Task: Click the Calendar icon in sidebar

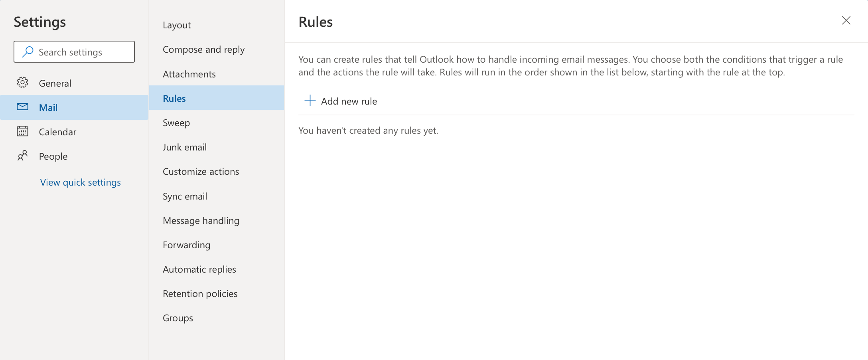Action: [22, 131]
